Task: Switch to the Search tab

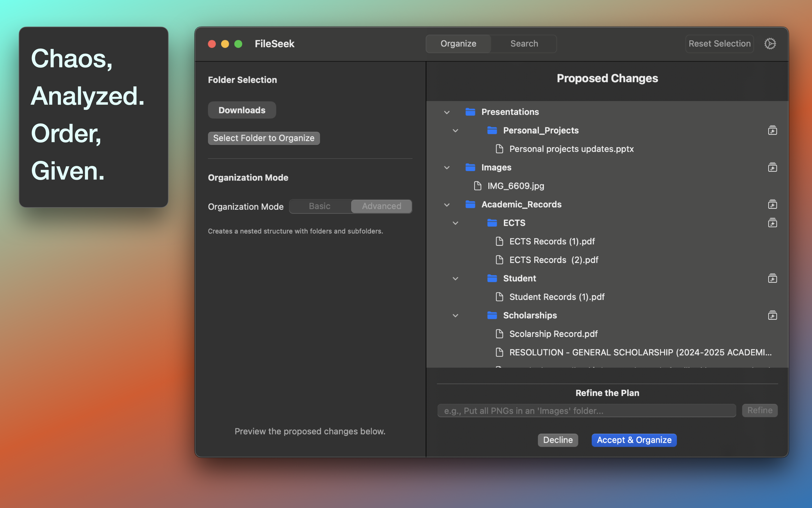Action: [524, 44]
